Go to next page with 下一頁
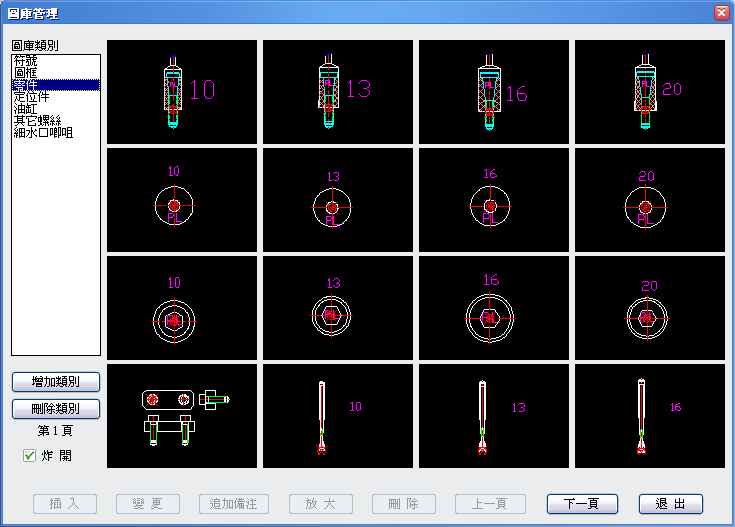The width and height of the screenshot is (735, 527). 582,504
